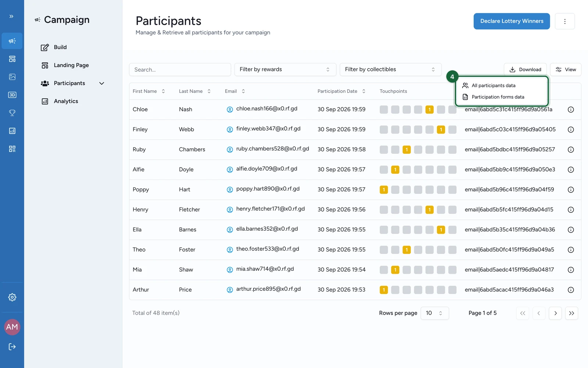Open the trophy rewards icon in sidebar

[12, 113]
